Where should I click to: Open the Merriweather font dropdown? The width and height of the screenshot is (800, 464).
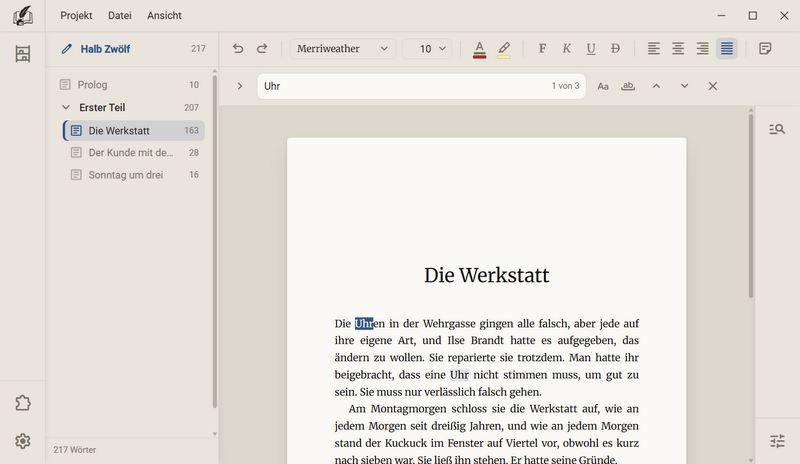pyautogui.click(x=342, y=48)
